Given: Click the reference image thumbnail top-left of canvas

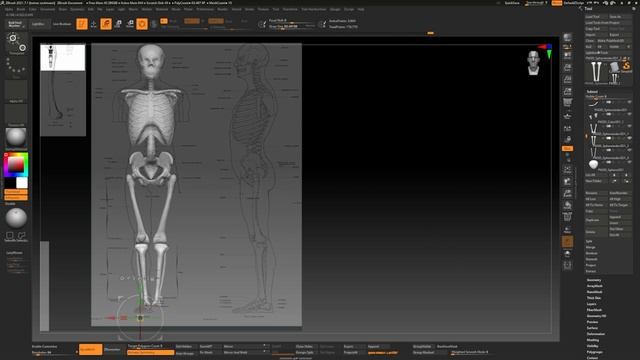Looking at the screenshot, I should click(63, 57).
